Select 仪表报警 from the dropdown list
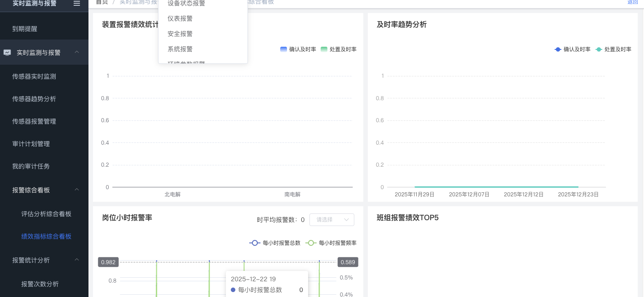 point(180,18)
